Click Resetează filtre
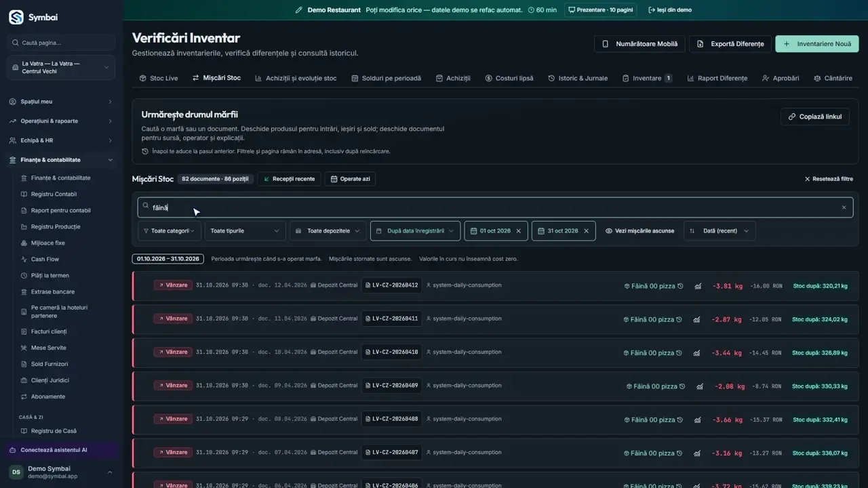 pos(829,179)
